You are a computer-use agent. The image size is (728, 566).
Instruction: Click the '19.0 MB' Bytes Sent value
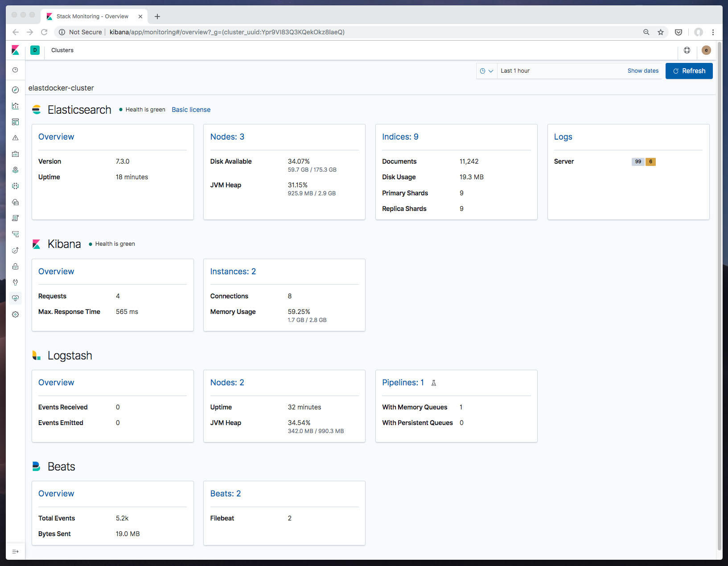(x=128, y=534)
